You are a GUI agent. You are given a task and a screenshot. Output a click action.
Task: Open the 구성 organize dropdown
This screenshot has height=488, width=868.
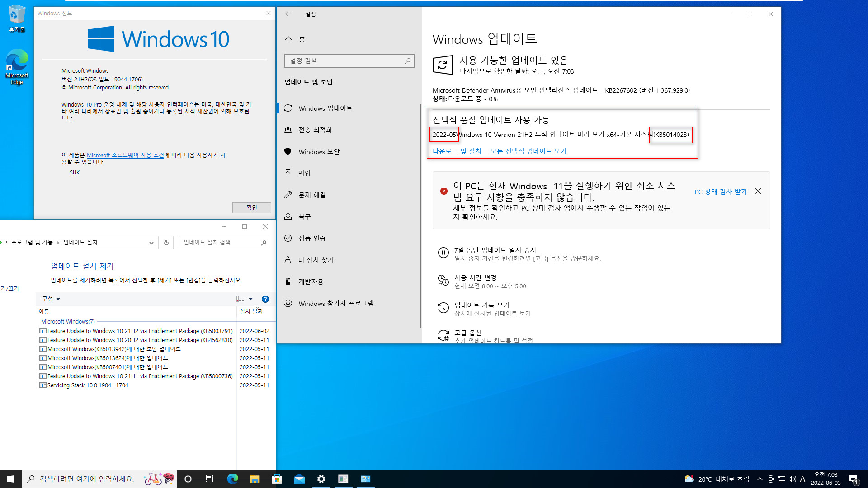click(x=51, y=299)
